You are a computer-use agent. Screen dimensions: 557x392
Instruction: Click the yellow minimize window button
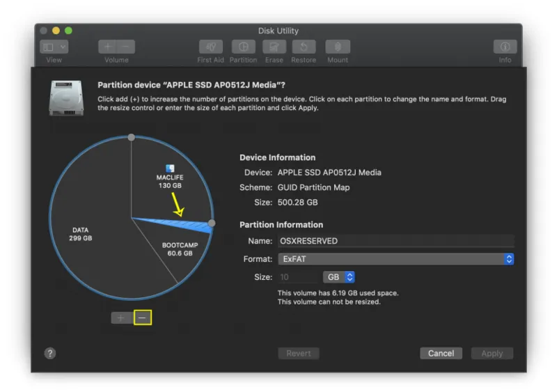point(56,31)
